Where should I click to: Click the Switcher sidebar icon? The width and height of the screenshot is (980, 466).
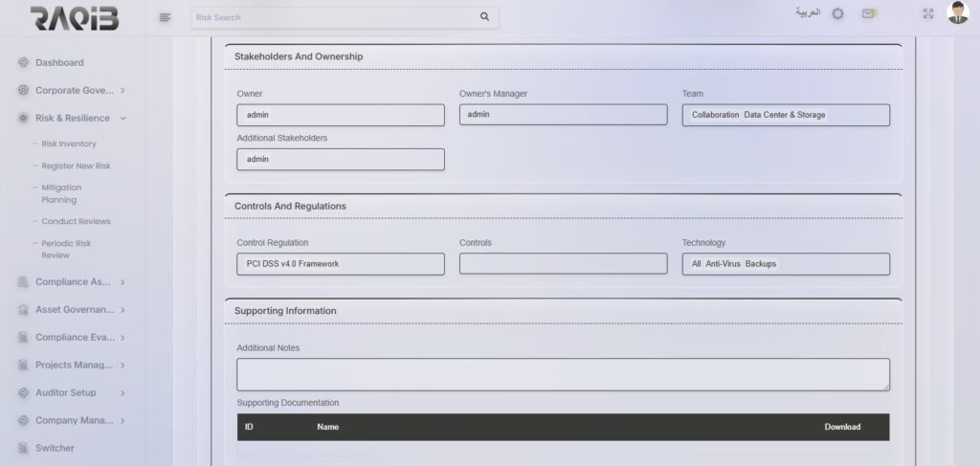coord(23,448)
